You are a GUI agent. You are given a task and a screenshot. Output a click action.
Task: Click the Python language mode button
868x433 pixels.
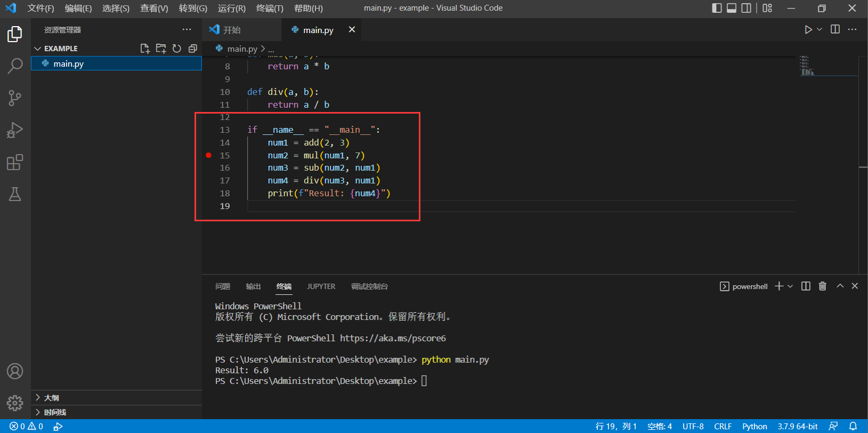coord(755,426)
